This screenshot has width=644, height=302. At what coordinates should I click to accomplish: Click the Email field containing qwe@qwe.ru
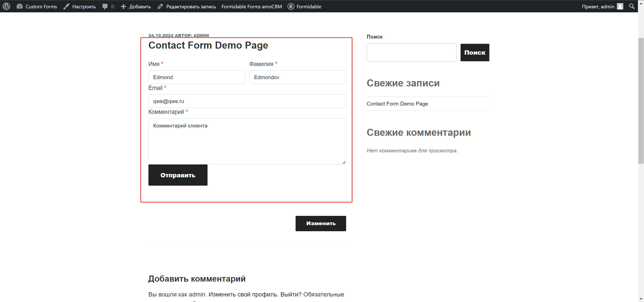[247, 101]
